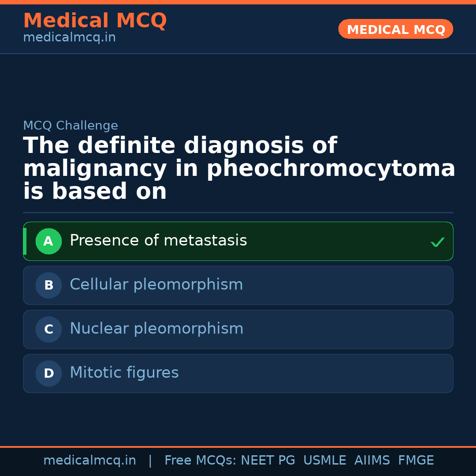Screen dimensions: 476x476
Task: Click the MCQ Challenge label
Action: coord(71,126)
